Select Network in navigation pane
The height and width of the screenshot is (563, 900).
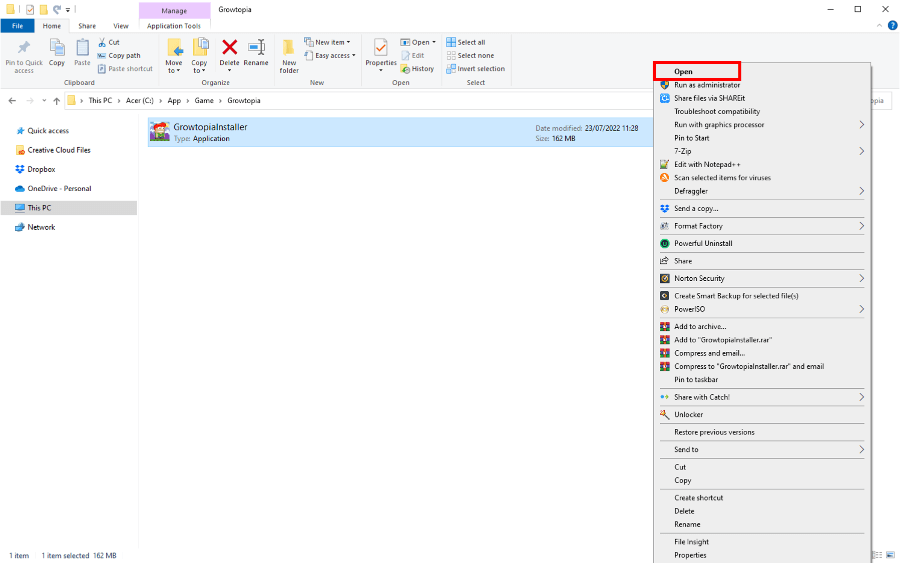click(41, 227)
